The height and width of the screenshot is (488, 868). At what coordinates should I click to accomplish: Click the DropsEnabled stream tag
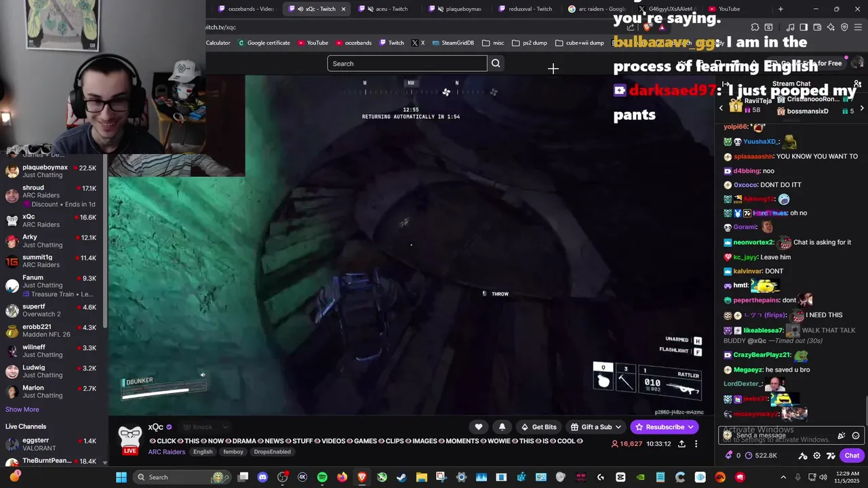click(x=273, y=452)
